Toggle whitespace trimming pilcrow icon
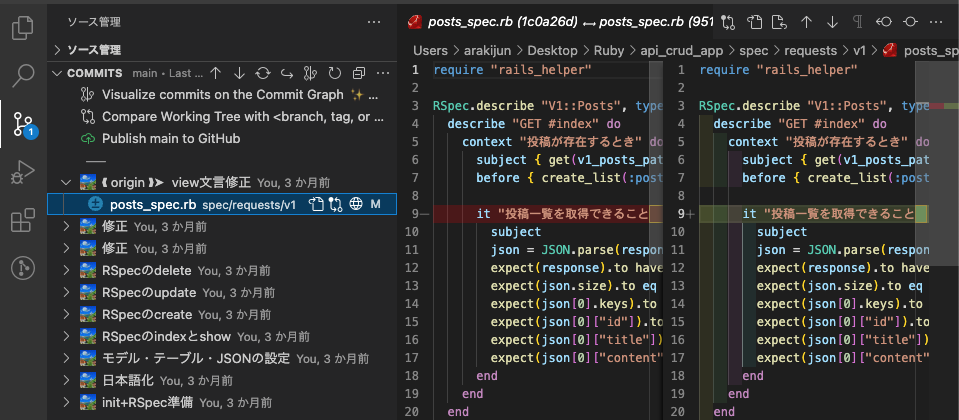This screenshot has width=959, height=420. [858, 22]
